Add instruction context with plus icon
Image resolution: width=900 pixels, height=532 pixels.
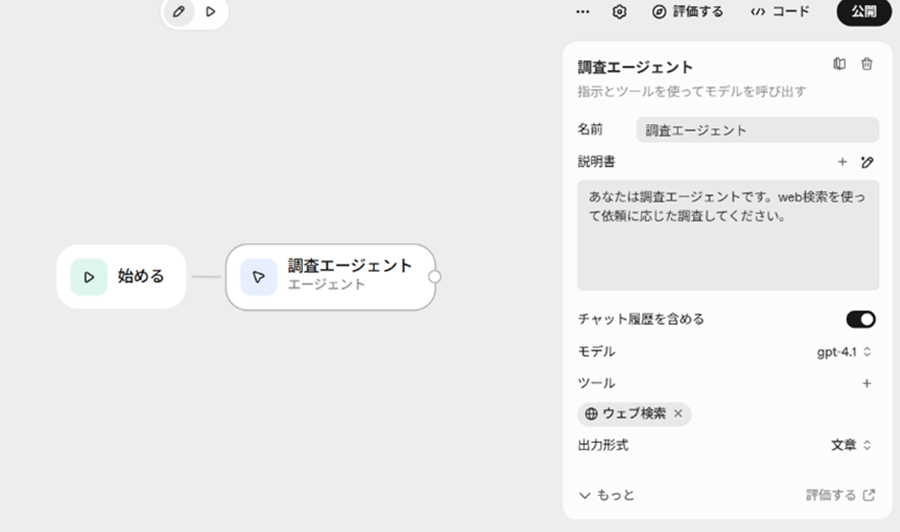[842, 162]
